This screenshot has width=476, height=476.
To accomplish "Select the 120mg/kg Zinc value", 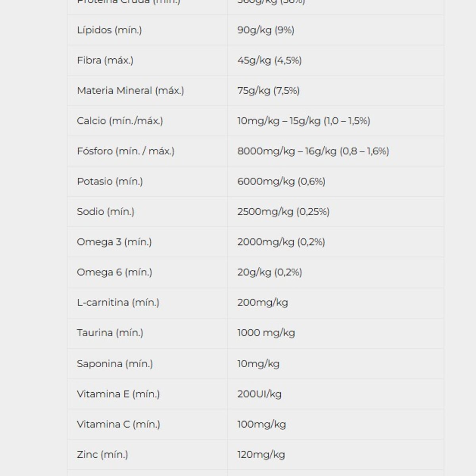I will (261, 455).
